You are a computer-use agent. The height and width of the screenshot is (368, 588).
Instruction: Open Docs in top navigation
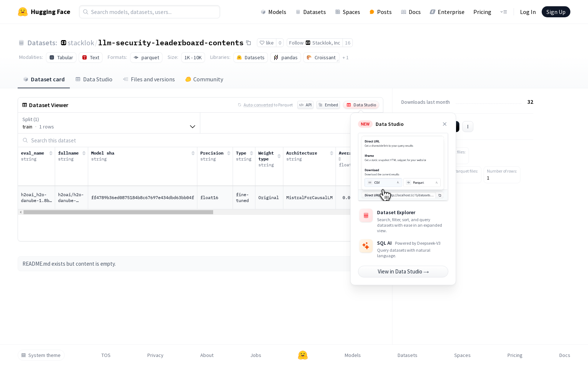[410, 12]
